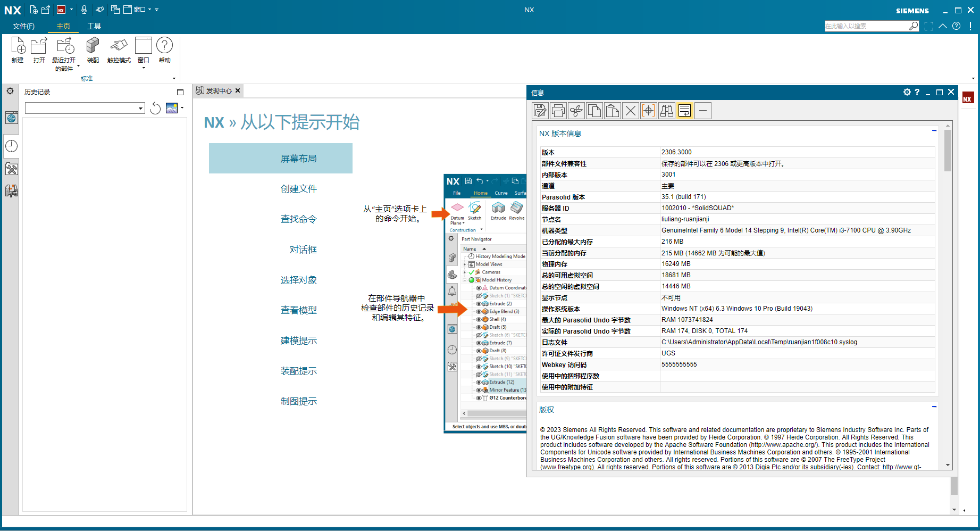Copy text in the information window
980x531 pixels.
click(x=594, y=110)
